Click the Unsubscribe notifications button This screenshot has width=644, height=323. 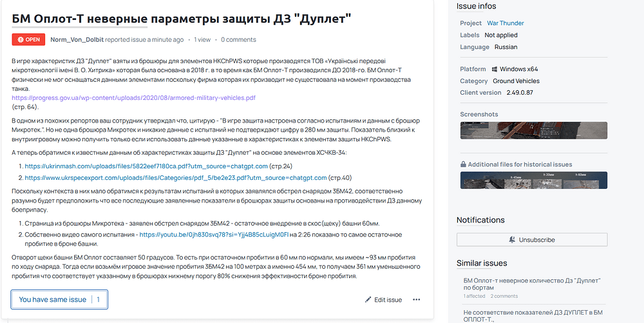[532, 240]
